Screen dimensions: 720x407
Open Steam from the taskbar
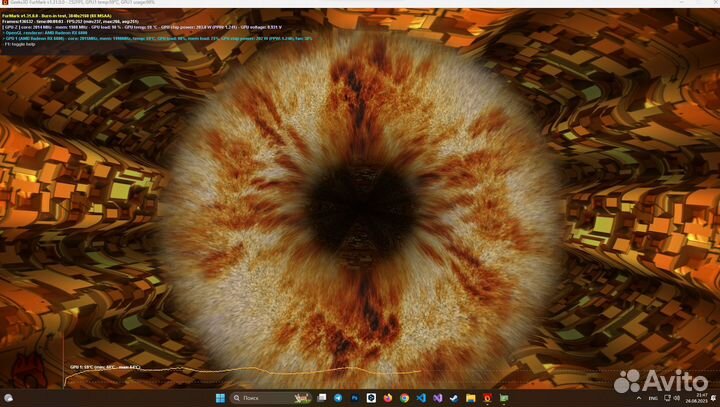(x=454, y=398)
